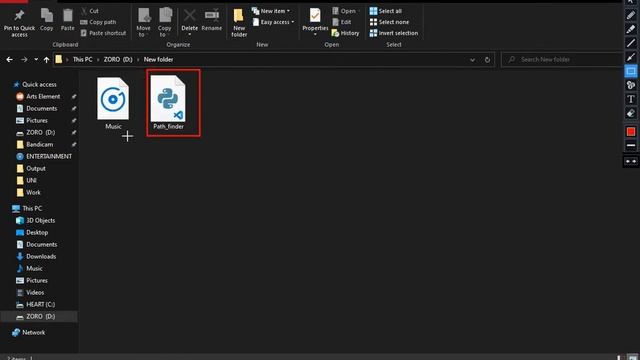Select the arrow drawing tool
Viewport: 640px width, 360px height.
631,57
